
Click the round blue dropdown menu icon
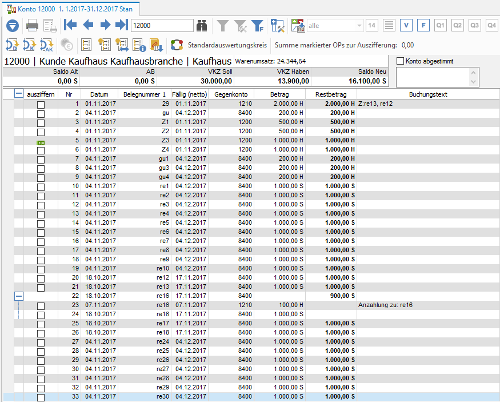12,26
